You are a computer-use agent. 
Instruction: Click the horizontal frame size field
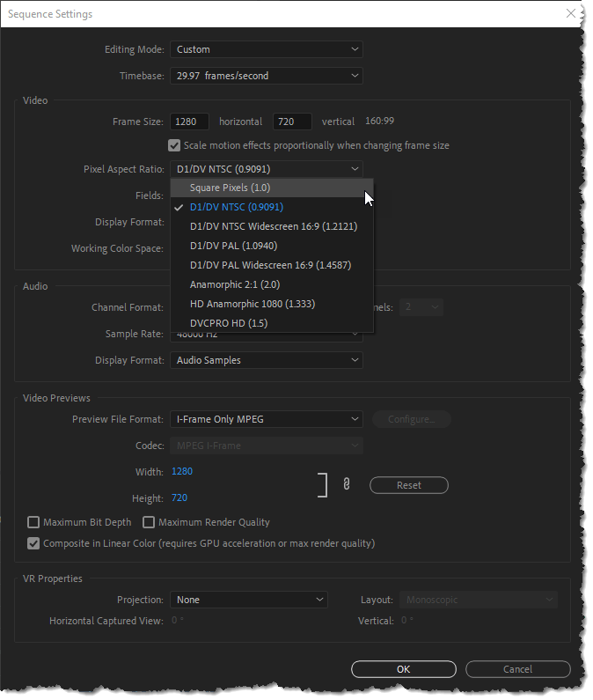(189, 122)
